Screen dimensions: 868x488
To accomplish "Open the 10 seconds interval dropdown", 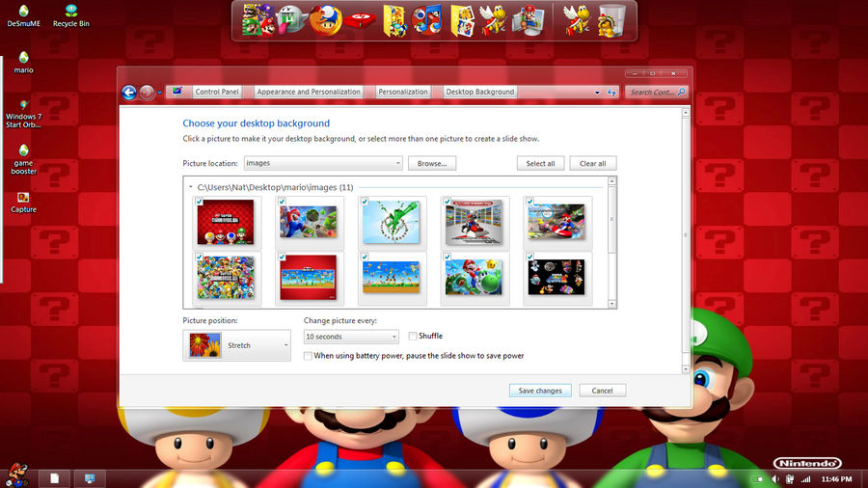I will (x=351, y=337).
